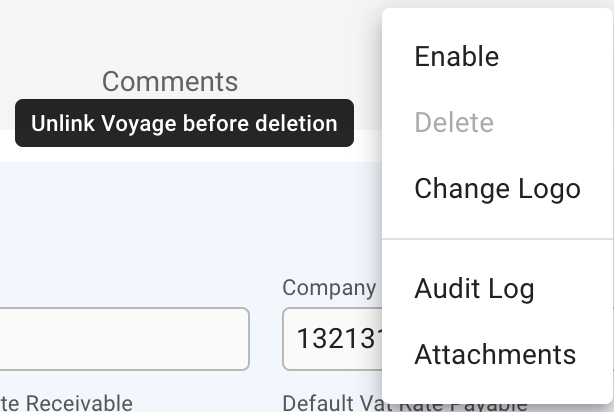Click the 'Unlink Voyage before deletion' tooltip
The height and width of the screenshot is (412, 614).
click(x=184, y=124)
